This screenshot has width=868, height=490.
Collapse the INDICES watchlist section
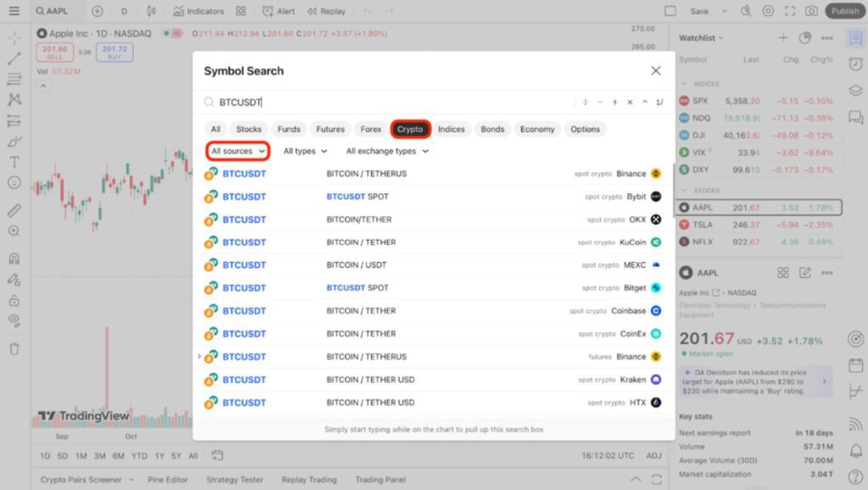(x=684, y=84)
